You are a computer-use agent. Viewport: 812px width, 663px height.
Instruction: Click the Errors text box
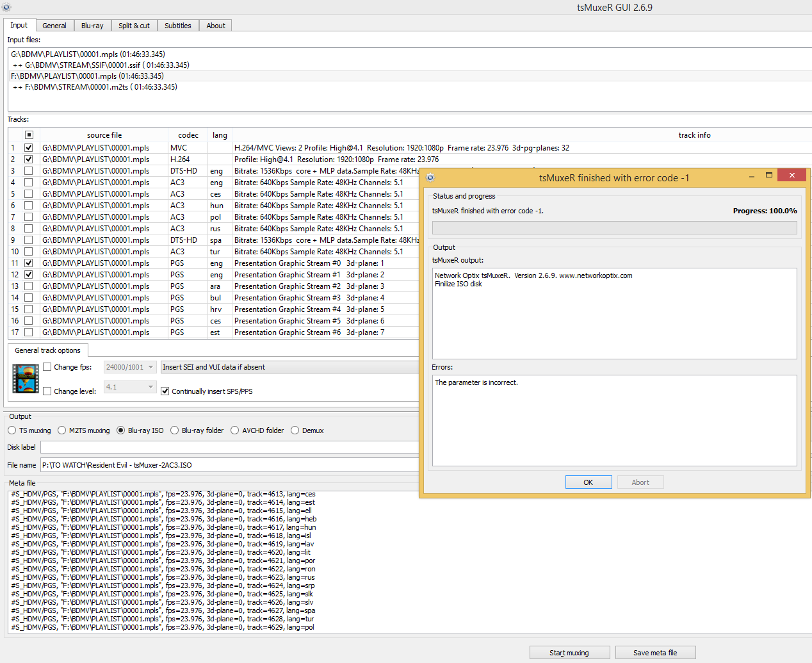[615, 420]
